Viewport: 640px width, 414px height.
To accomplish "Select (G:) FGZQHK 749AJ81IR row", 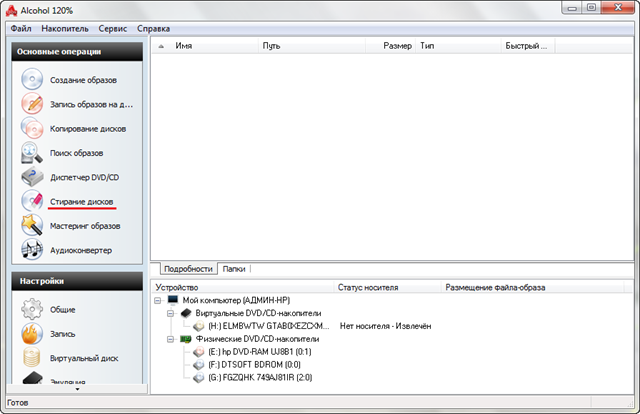I will 260,377.
